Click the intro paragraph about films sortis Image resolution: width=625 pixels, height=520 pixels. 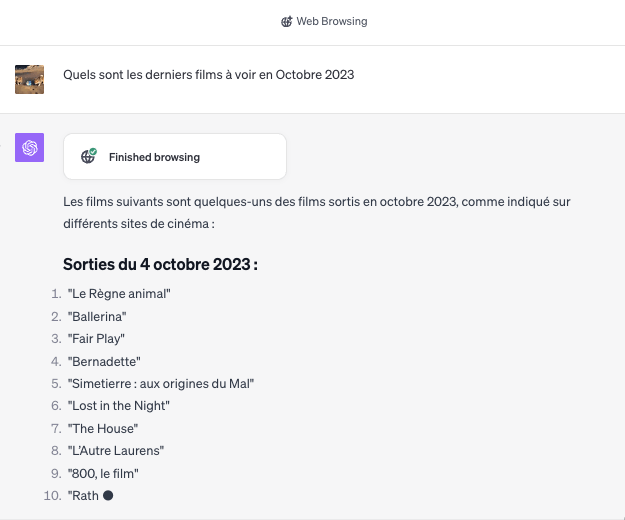click(316, 213)
